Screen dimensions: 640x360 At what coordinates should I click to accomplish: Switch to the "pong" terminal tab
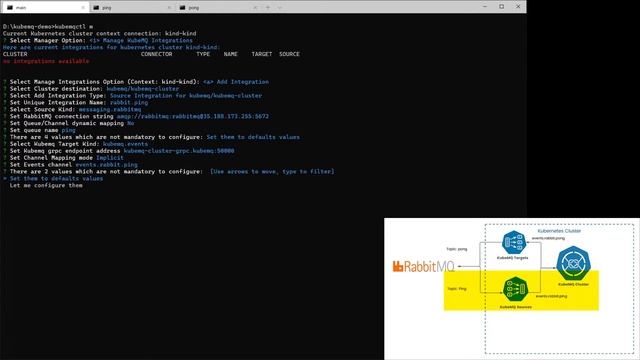click(219, 7)
